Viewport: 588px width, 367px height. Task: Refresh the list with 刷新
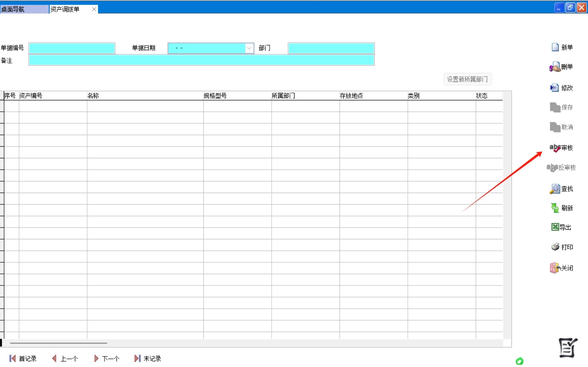click(x=555, y=208)
